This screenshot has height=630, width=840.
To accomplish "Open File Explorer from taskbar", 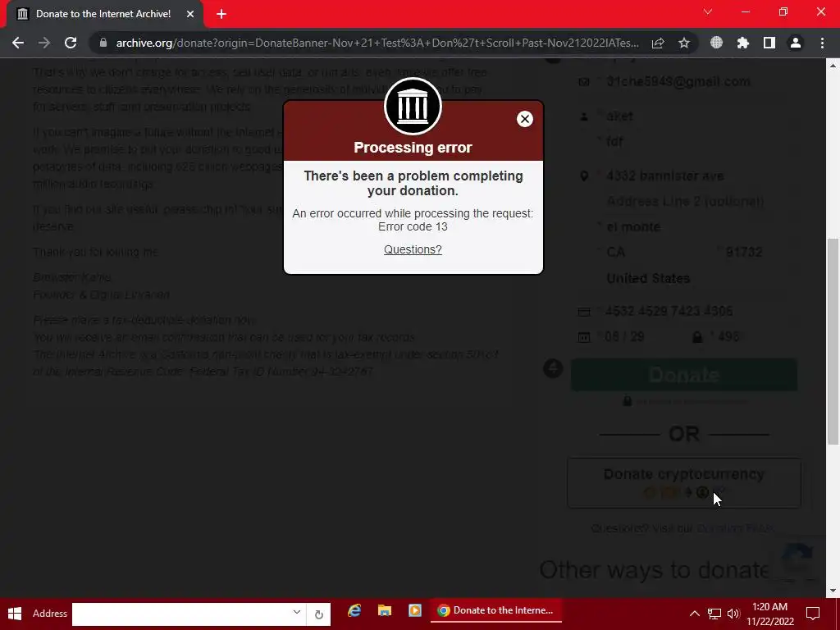I will pos(385,610).
